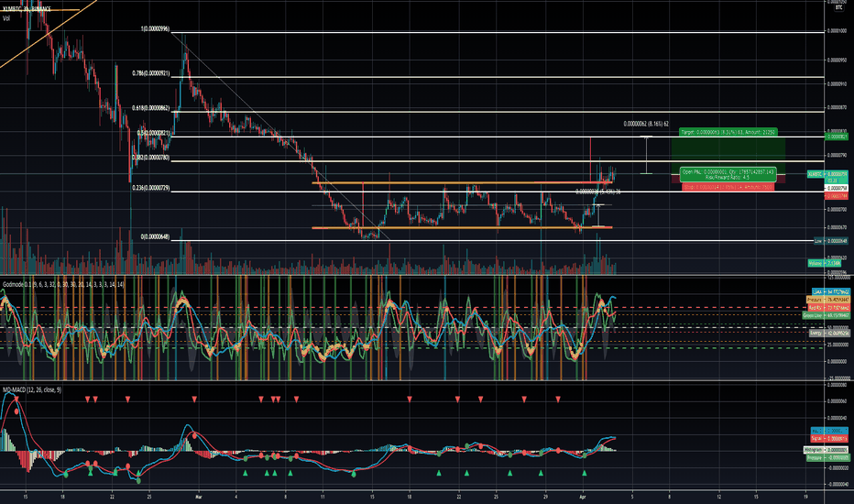Click the 0.00000062 (8.16%) price range measure label
The image size is (854, 504).
click(646, 125)
